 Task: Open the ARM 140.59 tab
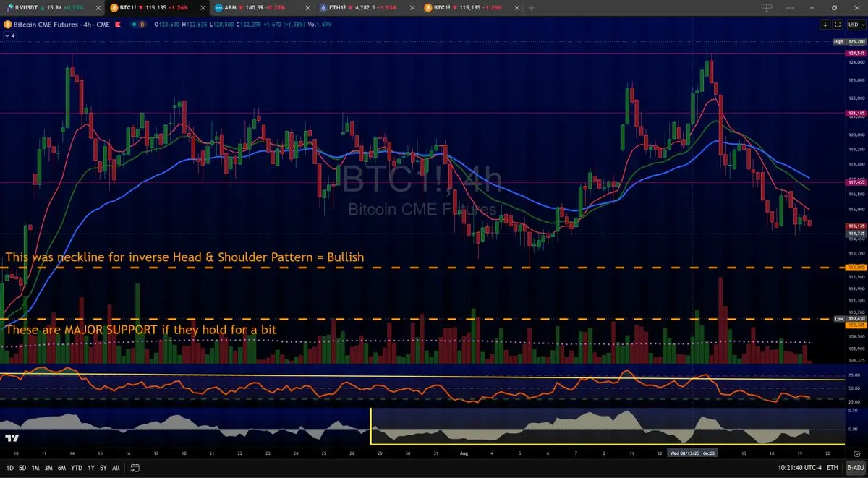point(260,7)
